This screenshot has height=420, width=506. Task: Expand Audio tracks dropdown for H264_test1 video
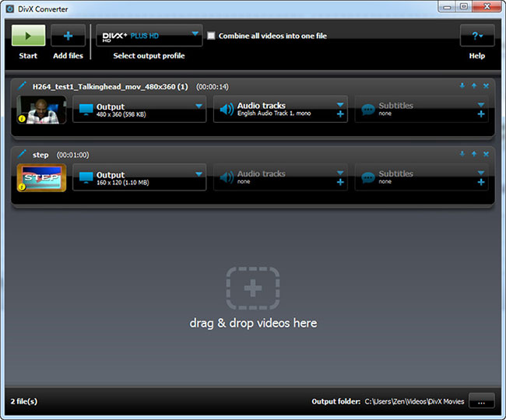click(340, 104)
